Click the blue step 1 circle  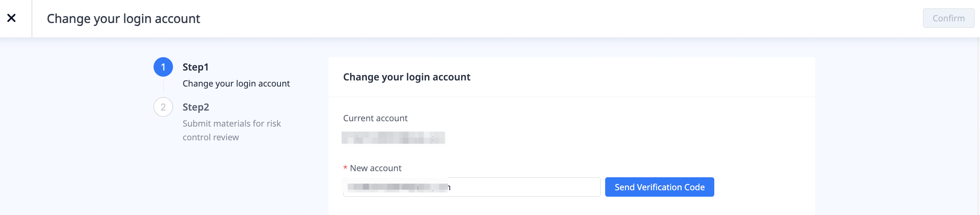click(x=163, y=67)
